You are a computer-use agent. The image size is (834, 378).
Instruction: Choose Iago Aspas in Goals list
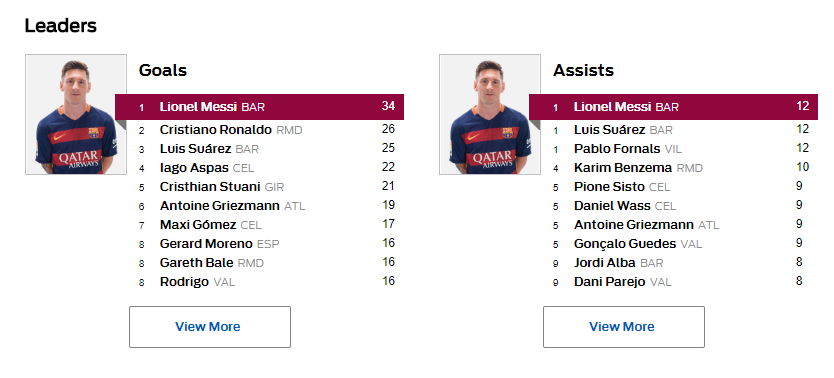click(194, 168)
